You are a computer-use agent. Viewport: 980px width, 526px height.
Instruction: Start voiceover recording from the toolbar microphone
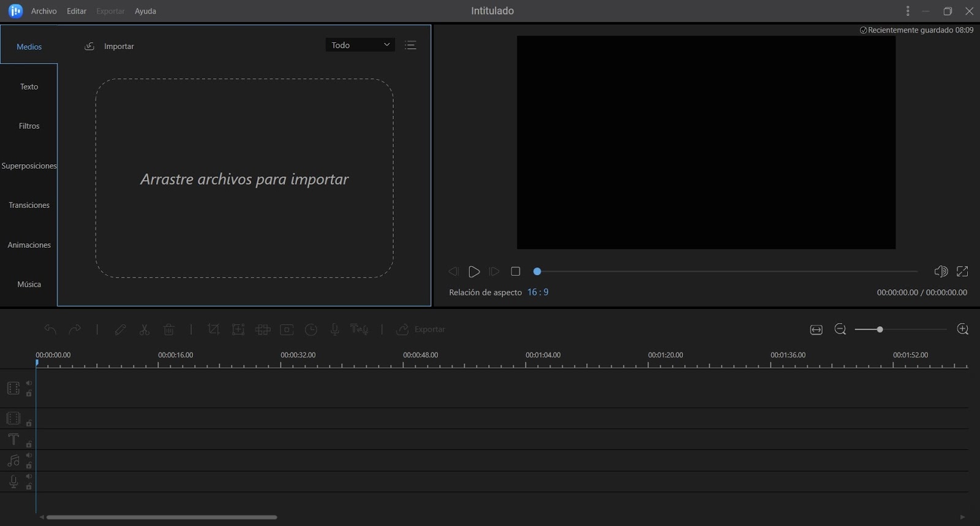click(334, 329)
